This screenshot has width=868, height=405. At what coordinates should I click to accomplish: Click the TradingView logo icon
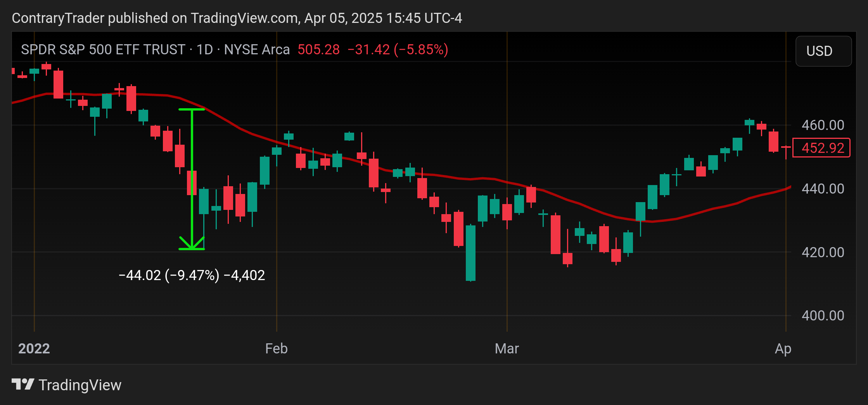pos(23,384)
